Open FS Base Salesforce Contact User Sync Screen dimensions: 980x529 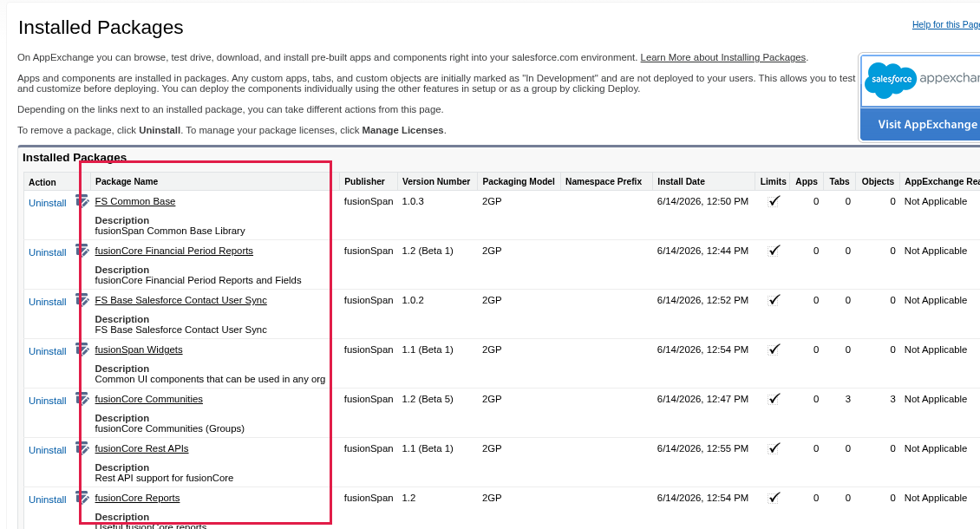click(x=180, y=300)
